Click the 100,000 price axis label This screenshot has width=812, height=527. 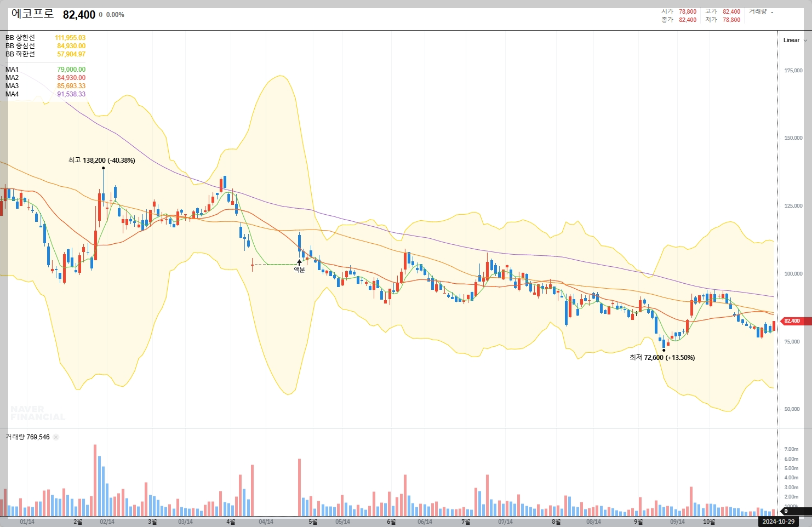pos(793,274)
